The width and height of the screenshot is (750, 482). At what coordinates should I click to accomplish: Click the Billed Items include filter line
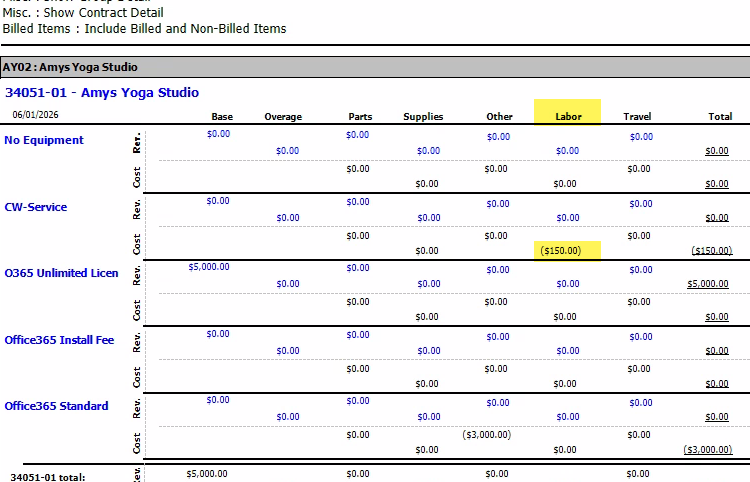pos(144,29)
